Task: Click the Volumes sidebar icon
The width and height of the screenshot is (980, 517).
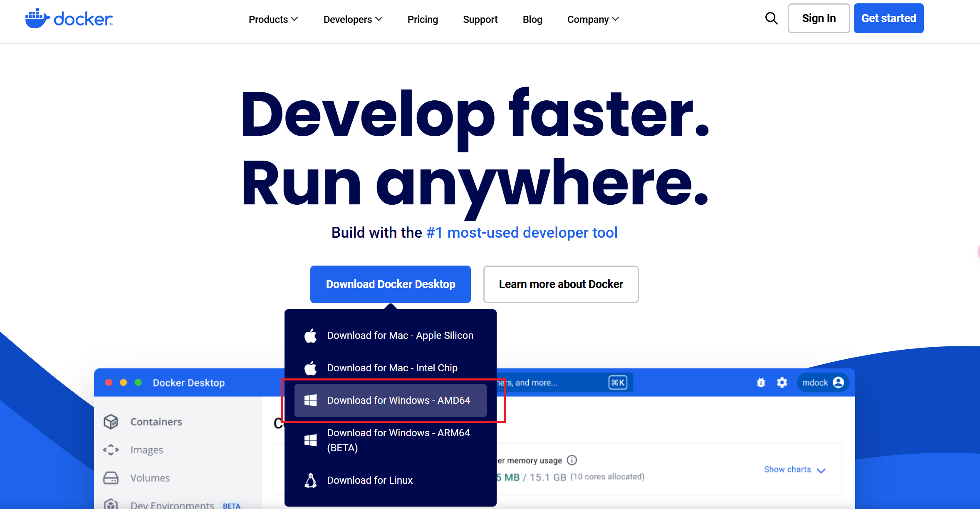Action: click(111, 478)
